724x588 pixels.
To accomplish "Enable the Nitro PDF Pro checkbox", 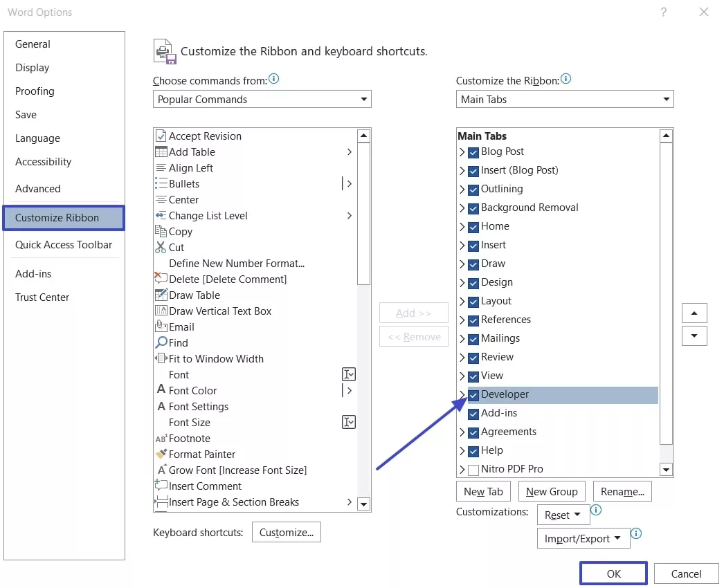I will 473,470.
